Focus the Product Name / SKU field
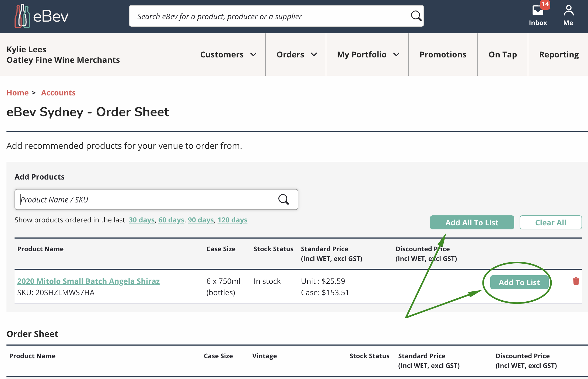This screenshot has height=379, width=588. pos(145,200)
